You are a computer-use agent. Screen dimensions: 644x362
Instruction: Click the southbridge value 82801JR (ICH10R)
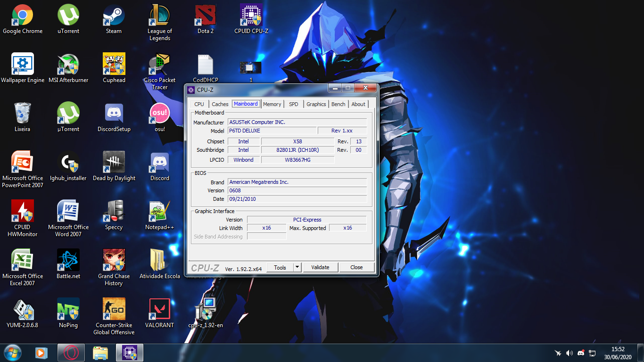297,150
